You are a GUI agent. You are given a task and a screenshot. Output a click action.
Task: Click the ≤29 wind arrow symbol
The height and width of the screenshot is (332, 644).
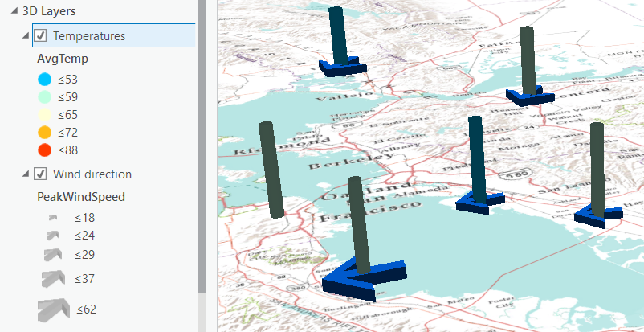coord(53,255)
